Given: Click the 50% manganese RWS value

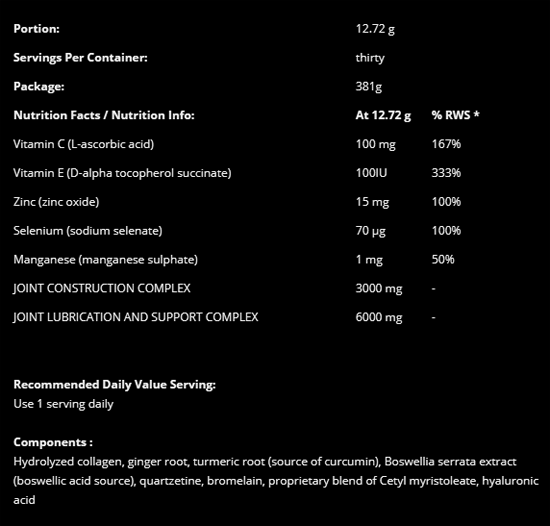Looking at the screenshot, I should (443, 259).
